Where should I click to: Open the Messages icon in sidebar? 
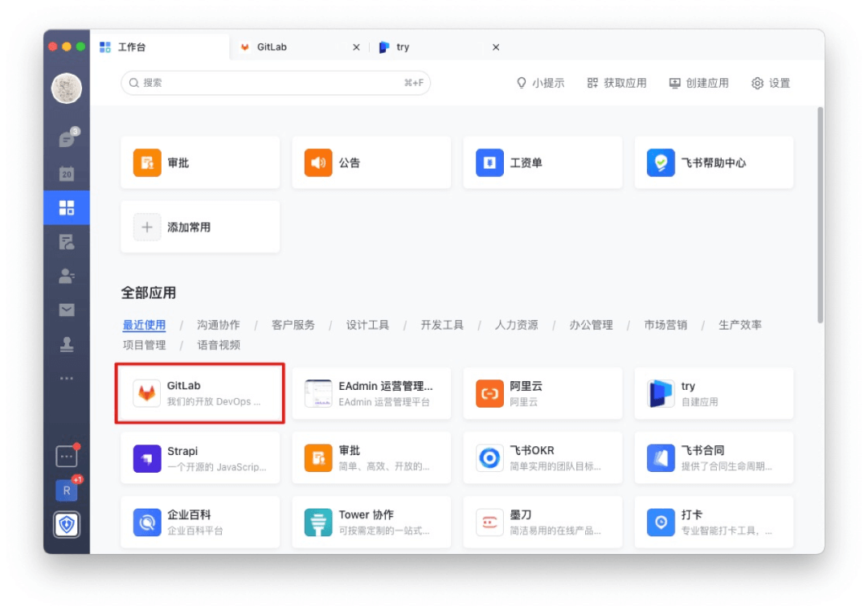coord(67,139)
